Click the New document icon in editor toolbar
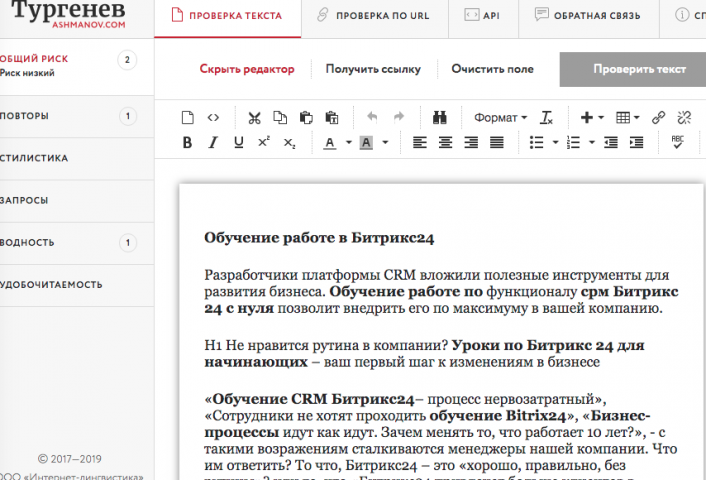706x480 pixels. [186, 117]
